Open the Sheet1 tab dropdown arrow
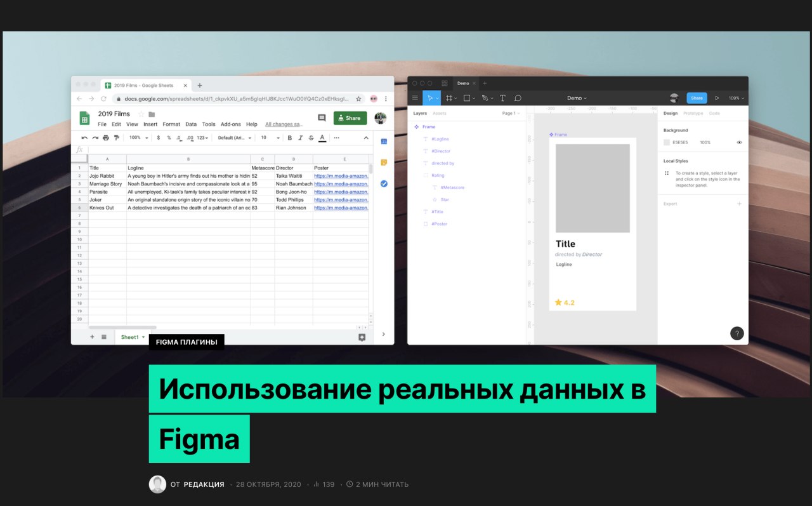 [143, 337]
